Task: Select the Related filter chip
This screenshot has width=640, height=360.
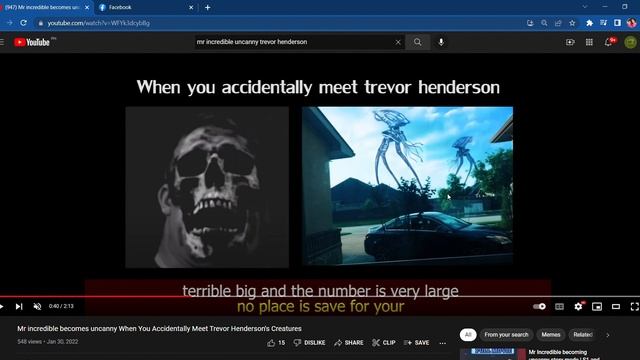Action: 582,335
